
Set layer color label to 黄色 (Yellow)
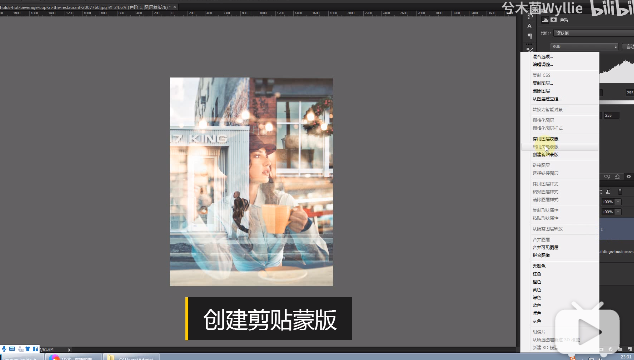537,290
